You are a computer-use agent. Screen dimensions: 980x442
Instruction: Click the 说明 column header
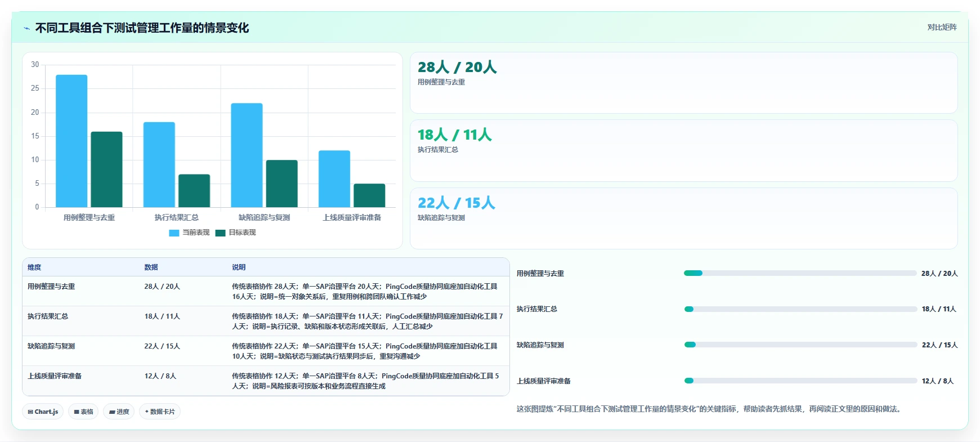[x=239, y=267]
